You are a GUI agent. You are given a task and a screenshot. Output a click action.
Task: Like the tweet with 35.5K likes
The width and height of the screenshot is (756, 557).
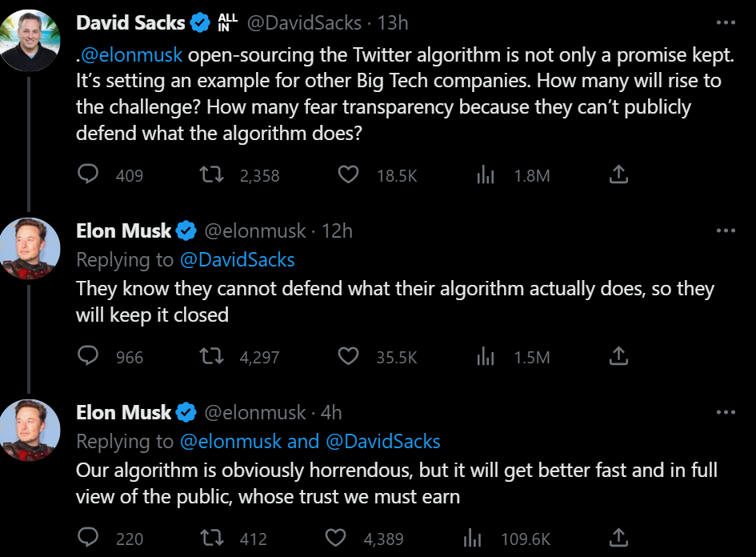(348, 356)
